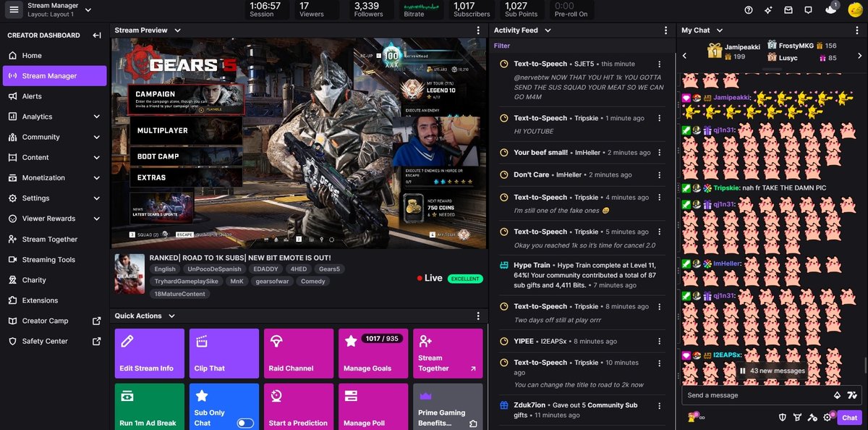Viewport: 868px width, 430px height.
Task: Open the Stream Preview panel options menu
Action: pyautogui.click(x=478, y=30)
